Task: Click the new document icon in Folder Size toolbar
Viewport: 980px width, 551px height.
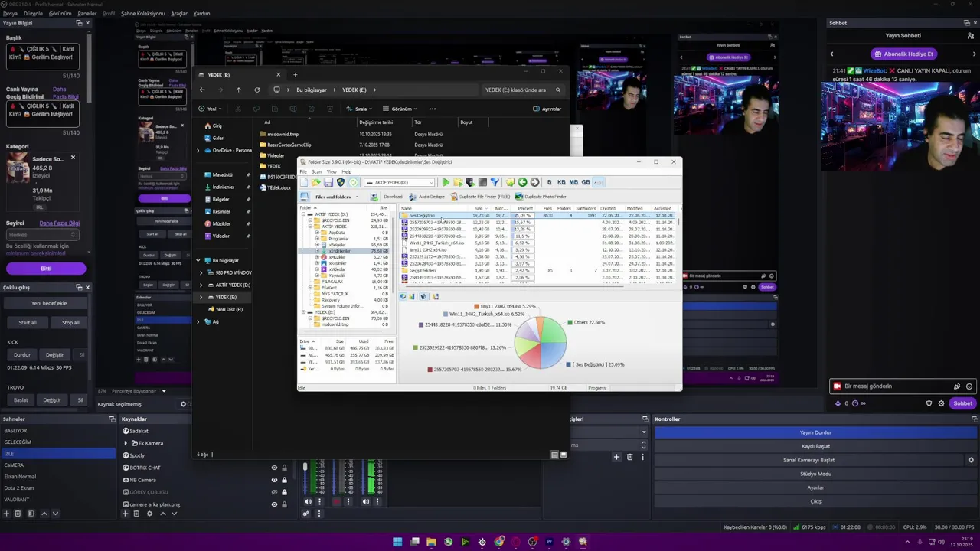Action: (304, 182)
